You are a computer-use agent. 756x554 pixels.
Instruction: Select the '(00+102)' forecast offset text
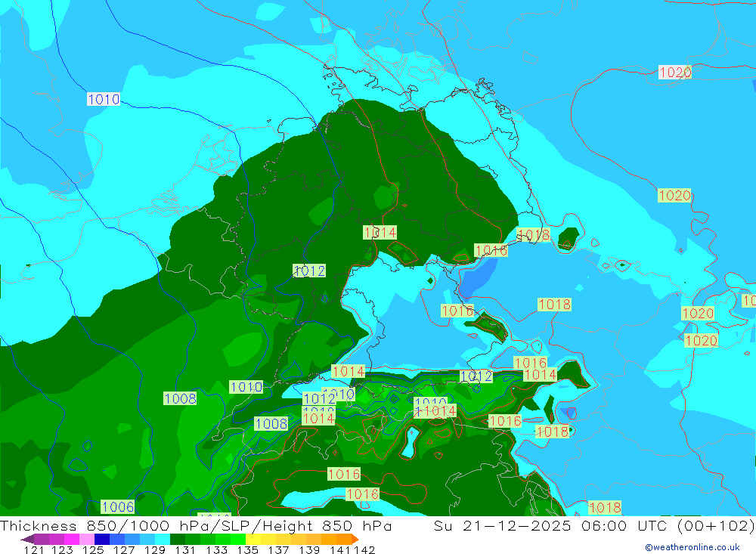pyautogui.click(x=715, y=525)
